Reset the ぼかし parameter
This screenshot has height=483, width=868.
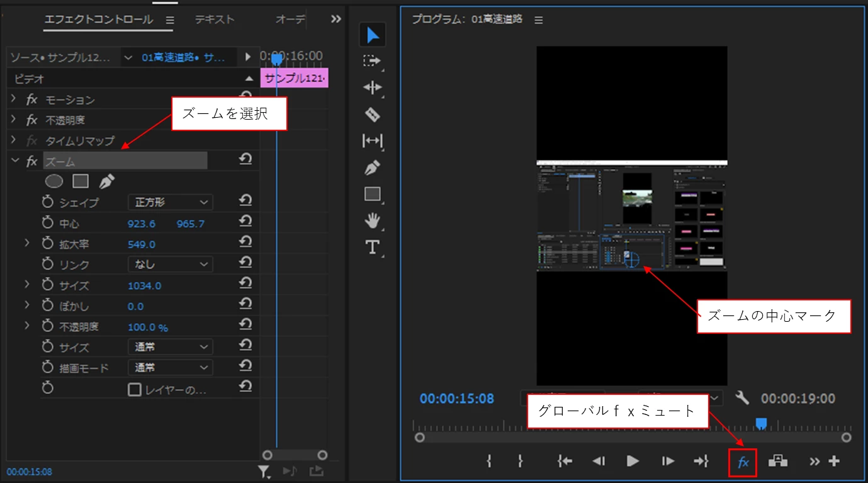point(246,305)
